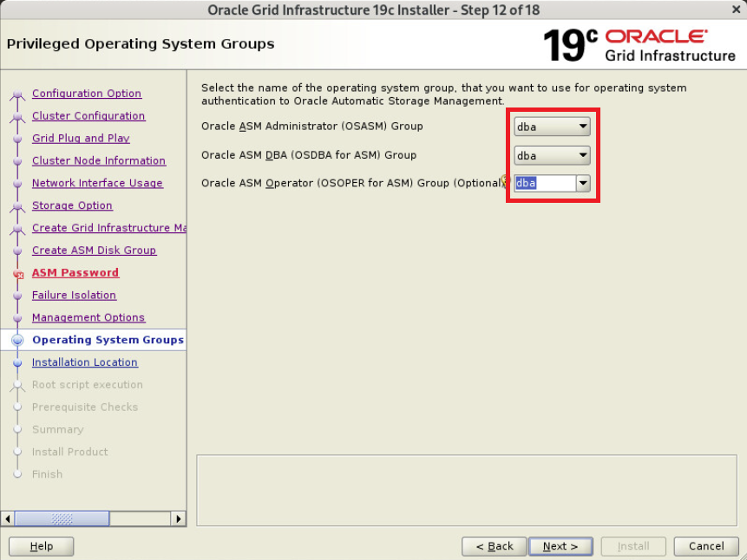
Task: Go to Configuration Option step
Action: tap(87, 94)
